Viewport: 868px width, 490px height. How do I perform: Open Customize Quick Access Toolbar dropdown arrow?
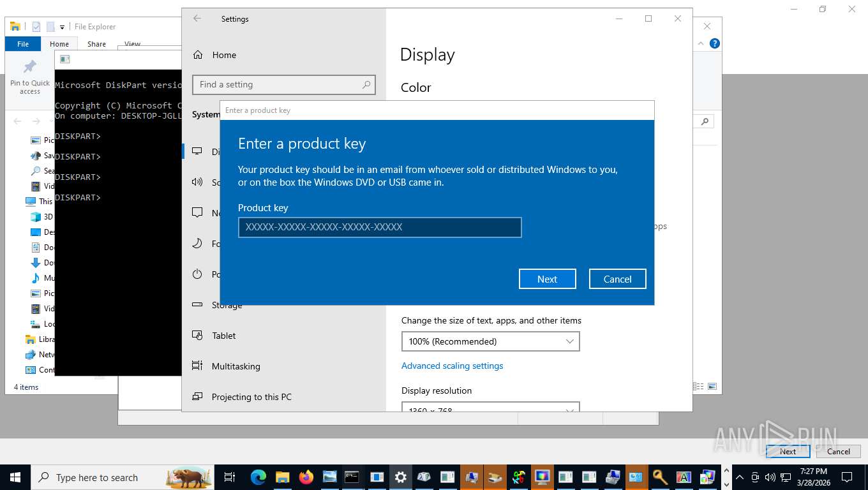coord(62,27)
